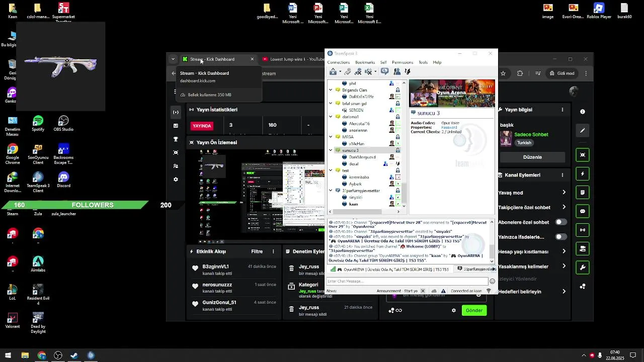Viewport: 644px width, 362px height.
Task: Expand Yasaklanmış kelimeler chevron
Action: (x=563, y=266)
